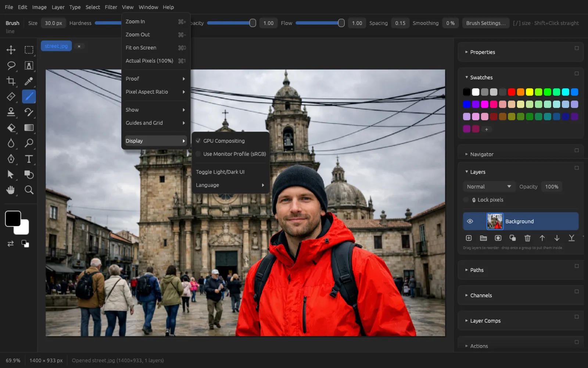Open the Normal blend mode dropdown
Screen dimensions: 588x368
coord(489,187)
